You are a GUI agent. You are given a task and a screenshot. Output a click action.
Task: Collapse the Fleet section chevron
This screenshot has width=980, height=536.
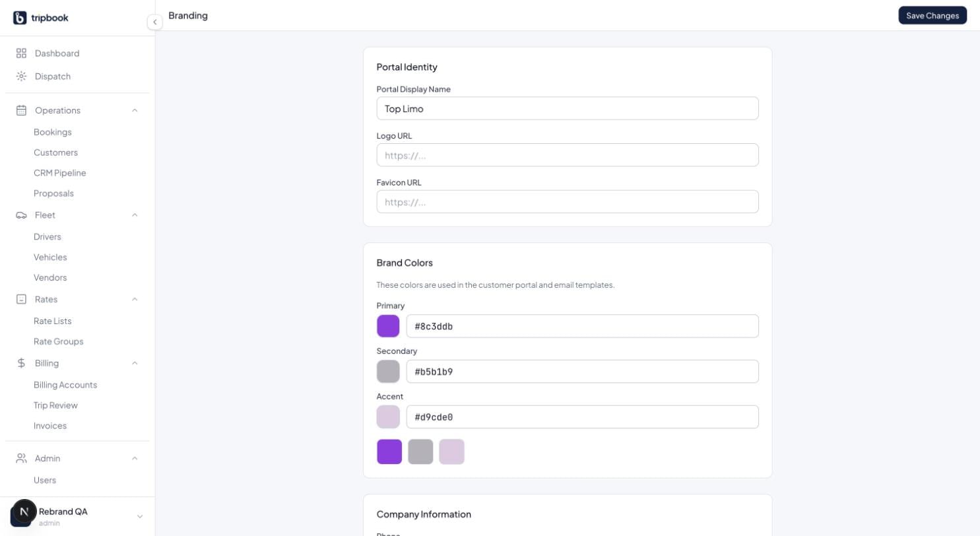(x=135, y=215)
